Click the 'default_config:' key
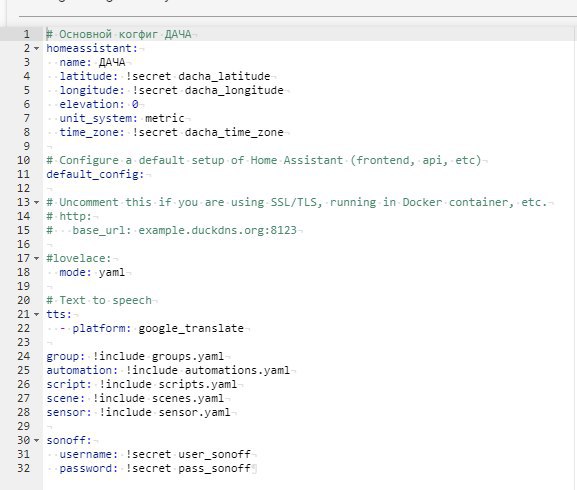The height and width of the screenshot is (490, 577). [x=95, y=174]
